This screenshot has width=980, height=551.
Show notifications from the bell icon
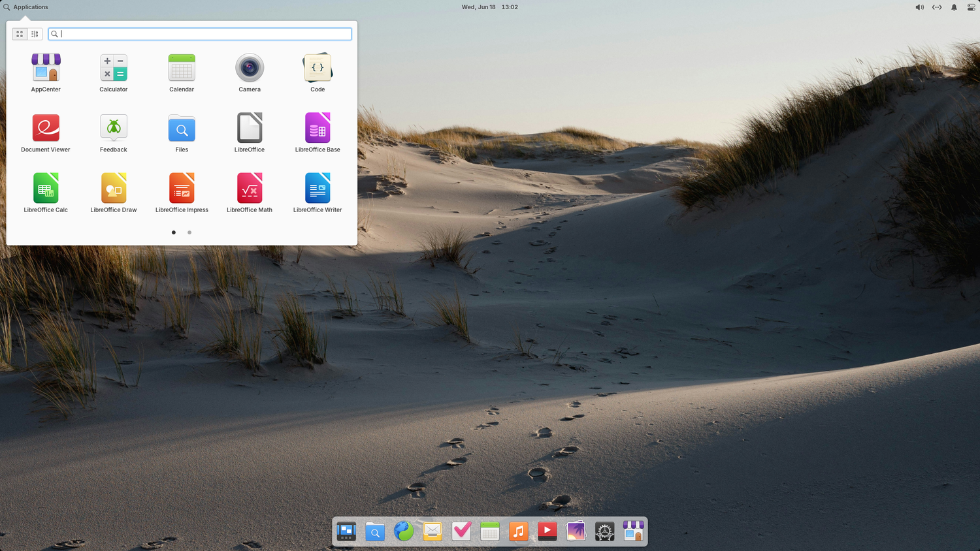click(954, 7)
